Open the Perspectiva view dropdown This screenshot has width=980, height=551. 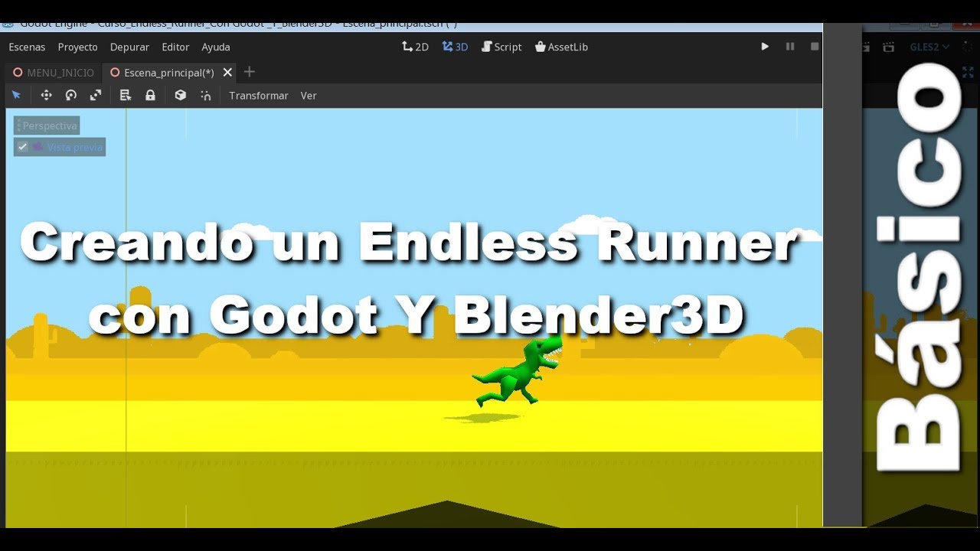pyautogui.click(x=47, y=126)
